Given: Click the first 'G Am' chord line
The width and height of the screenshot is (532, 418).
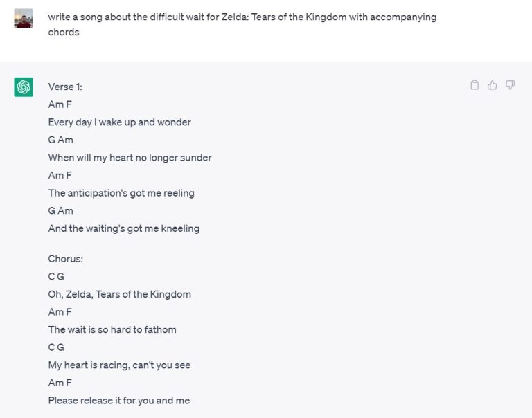Looking at the screenshot, I should (61, 140).
